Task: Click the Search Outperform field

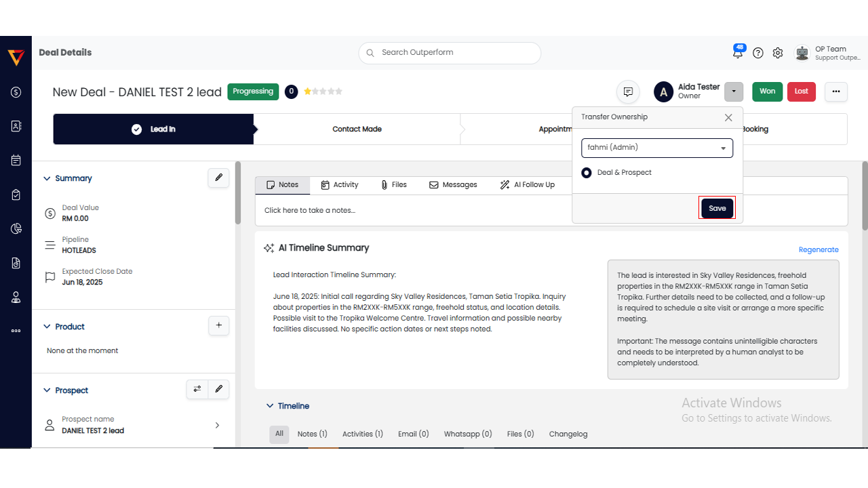Action: pos(450,53)
